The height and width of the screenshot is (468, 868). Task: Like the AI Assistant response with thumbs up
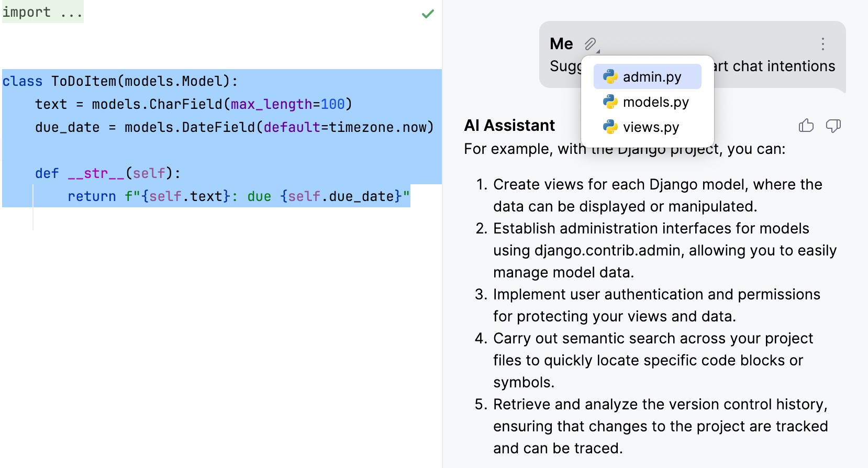[806, 126]
